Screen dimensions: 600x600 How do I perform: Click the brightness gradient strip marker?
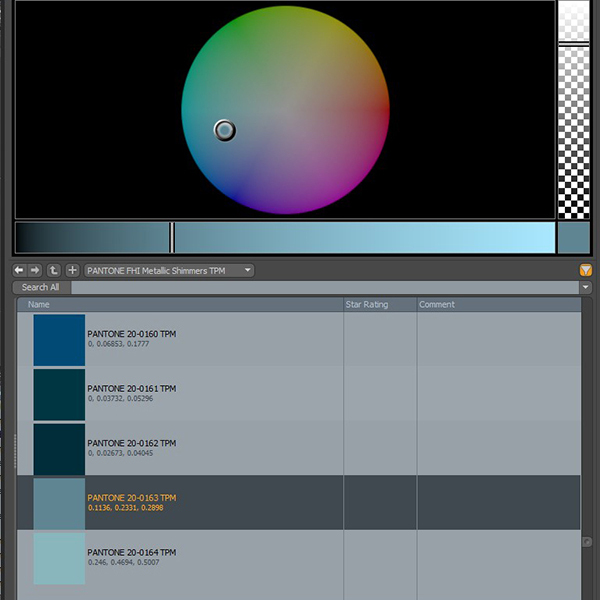coord(172,238)
